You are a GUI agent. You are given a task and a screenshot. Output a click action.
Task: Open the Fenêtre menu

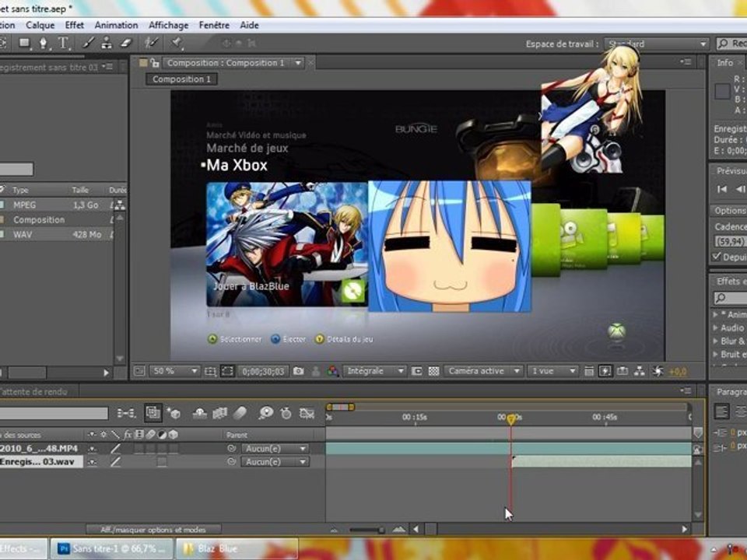click(x=215, y=25)
